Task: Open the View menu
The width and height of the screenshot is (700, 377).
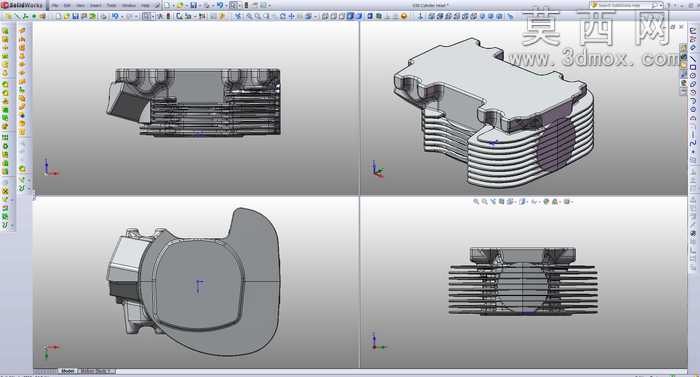Action: pyautogui.click(x=80, y=5)
